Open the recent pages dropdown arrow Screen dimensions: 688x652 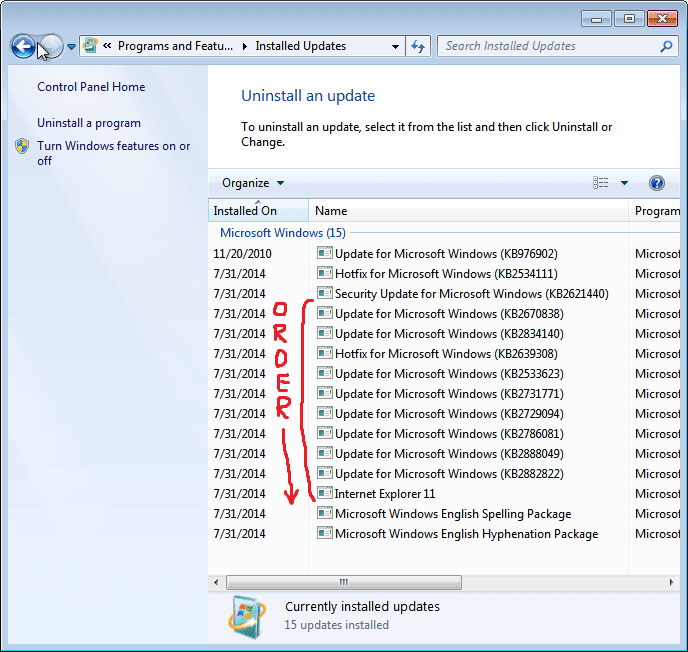coord(71,47)
